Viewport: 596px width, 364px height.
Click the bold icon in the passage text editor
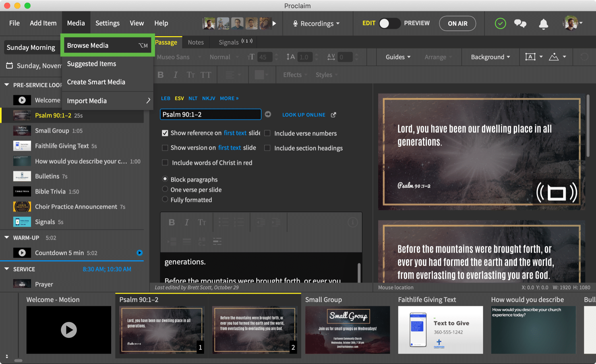click(x=172, y=223)
